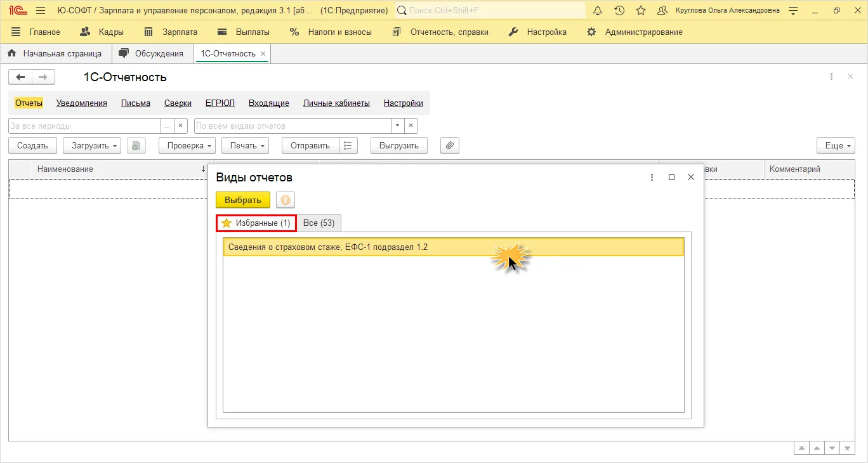868x463 pixels.
Task: Open Отчетность, справки section
Action: click(x=440, y=32)
